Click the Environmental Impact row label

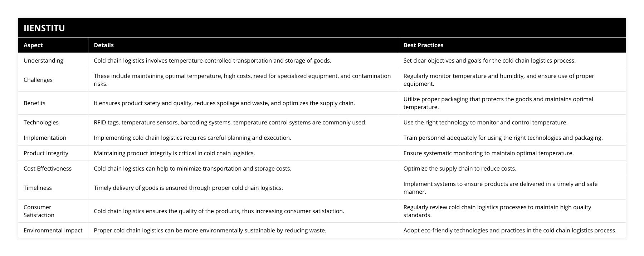tap(53, 230)
